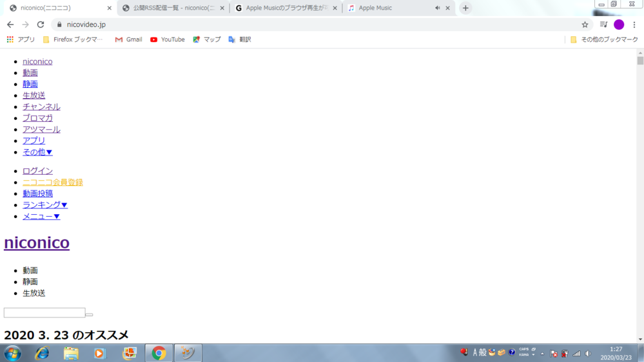Viewport: 644px width, 362px height.
Task: Open Windows Media Player from taskbar
Action: (99, 353)
